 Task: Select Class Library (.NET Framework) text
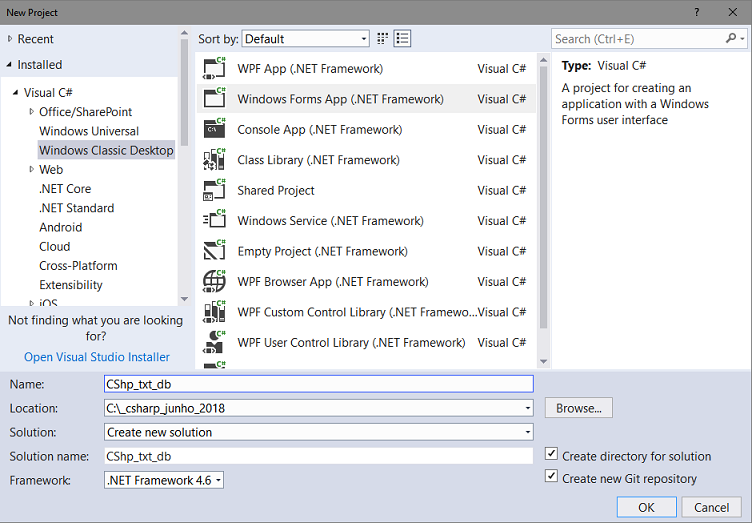(x=318, y=160)
